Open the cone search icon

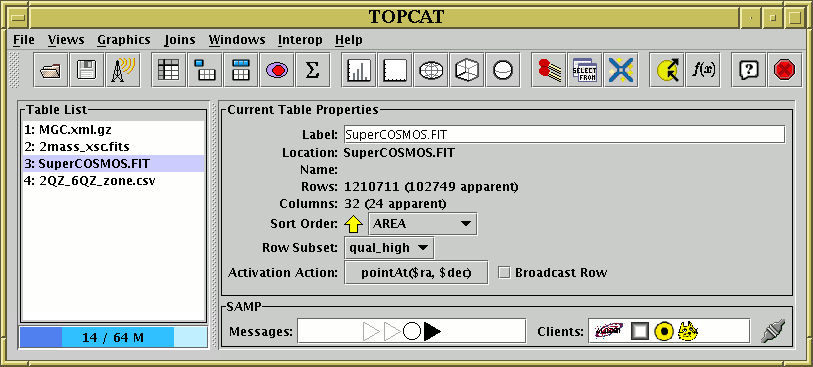click(x=621, y=70)
